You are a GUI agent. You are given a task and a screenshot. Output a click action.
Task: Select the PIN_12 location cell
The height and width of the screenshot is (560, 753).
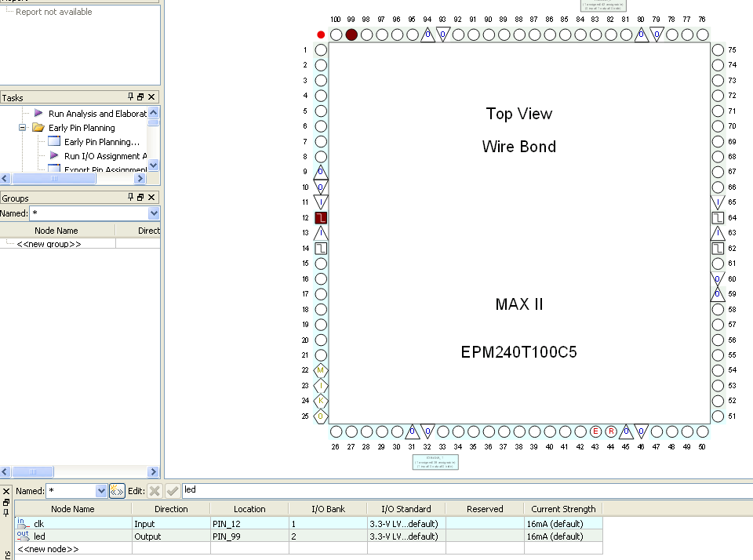tap(249, 524)
